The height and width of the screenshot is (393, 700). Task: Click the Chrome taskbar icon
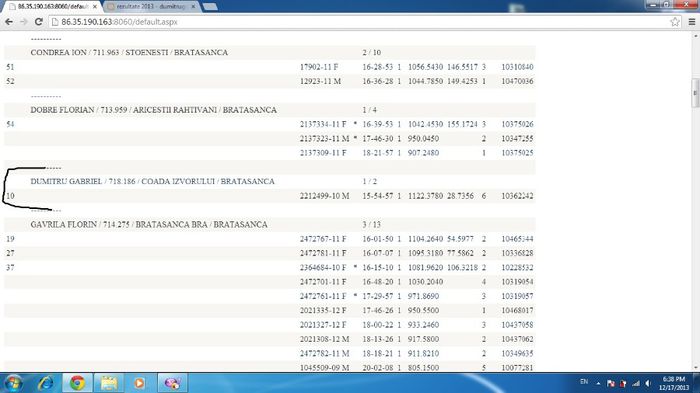pyautogui.click(x=77, y=383)
